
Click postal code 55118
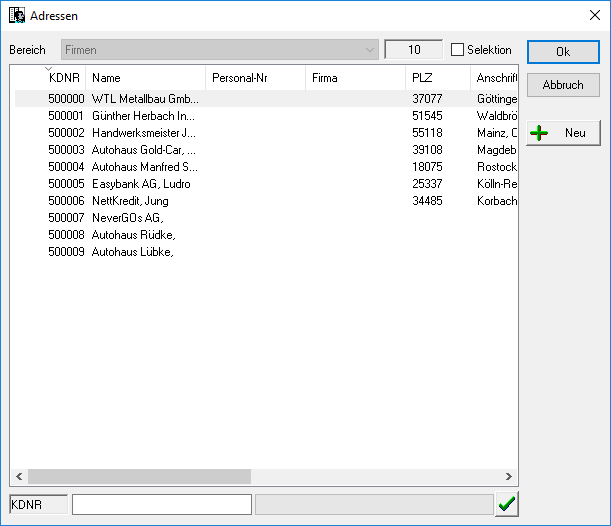pos(427,133)
